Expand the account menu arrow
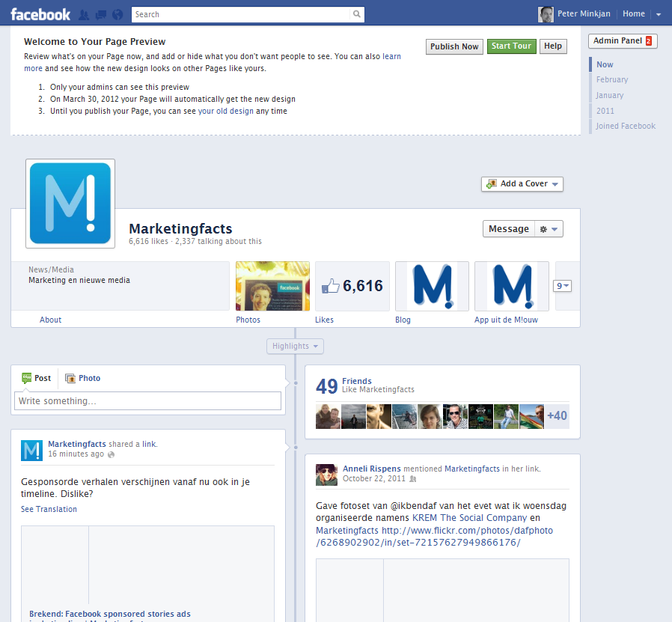Viewport: 672px width, 622px height. pos(659,14)
